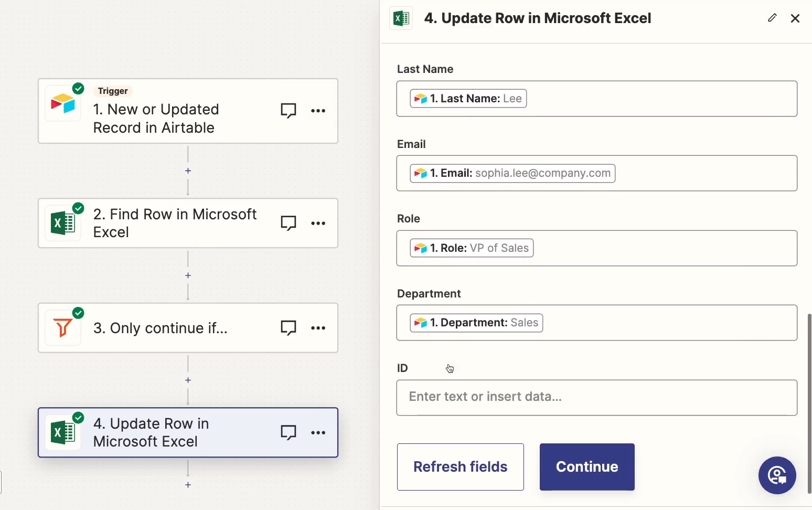Select the '1. Last Name: Lee' pill

point(468,99)
